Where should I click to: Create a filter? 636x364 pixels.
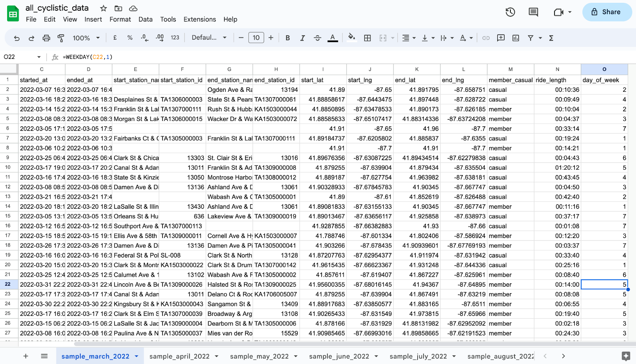[x=531, y=37]
